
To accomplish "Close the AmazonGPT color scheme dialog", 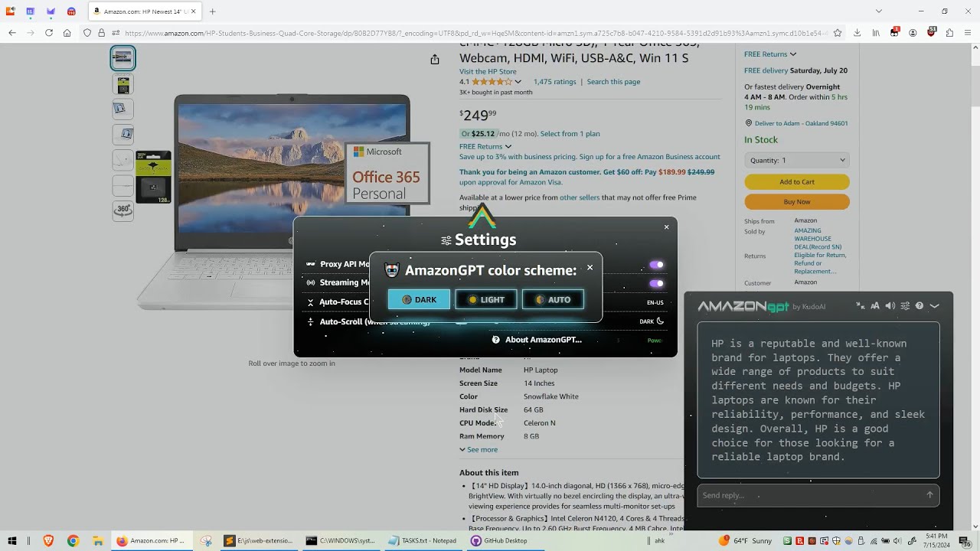I will (x=590, y=268).
